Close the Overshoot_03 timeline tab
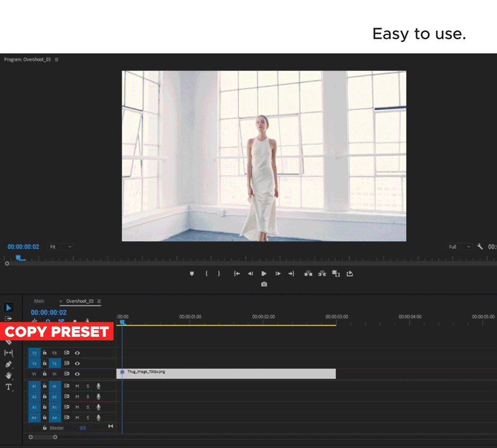 click(61, 302)
